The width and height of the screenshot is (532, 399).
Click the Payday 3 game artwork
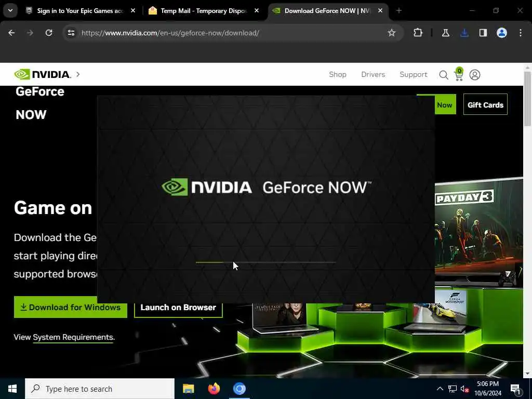(479, 228)
